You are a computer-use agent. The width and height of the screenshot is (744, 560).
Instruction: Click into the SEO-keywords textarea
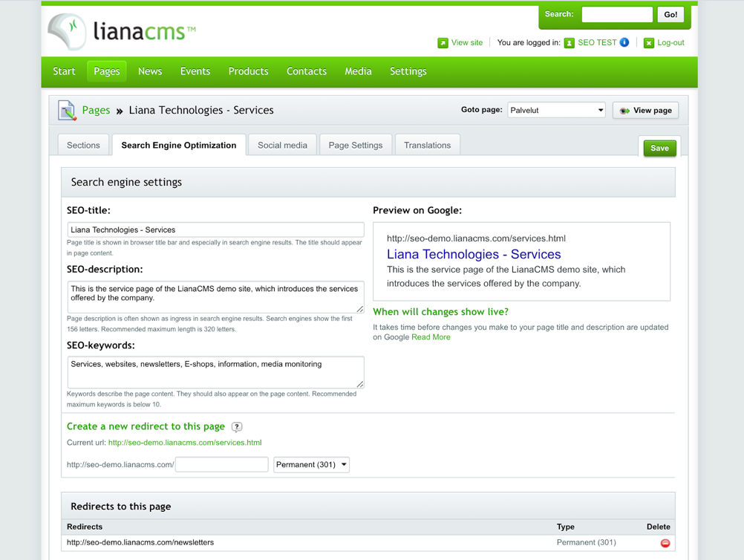[x=215, y=373]
